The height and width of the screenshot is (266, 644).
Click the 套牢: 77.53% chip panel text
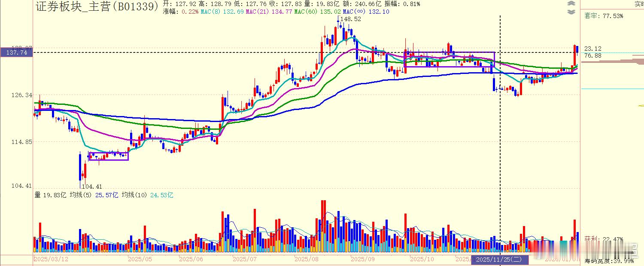coord(604,16)
